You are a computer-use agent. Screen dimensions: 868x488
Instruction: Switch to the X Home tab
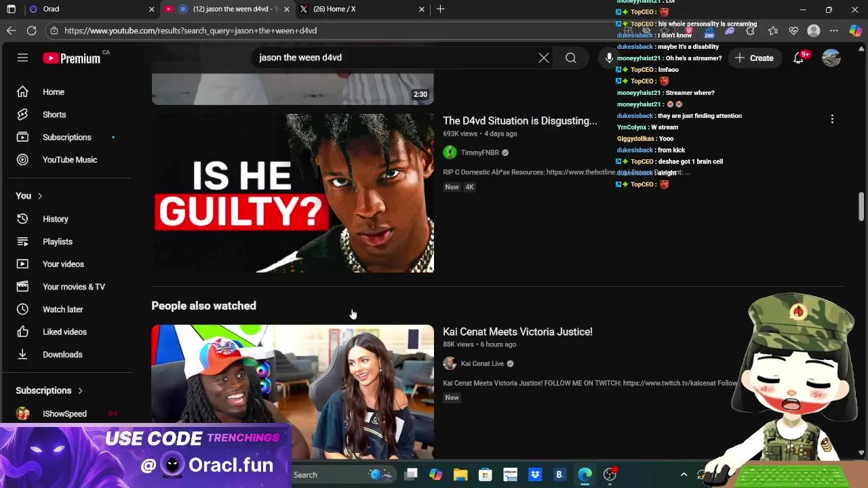click(362, 9)
